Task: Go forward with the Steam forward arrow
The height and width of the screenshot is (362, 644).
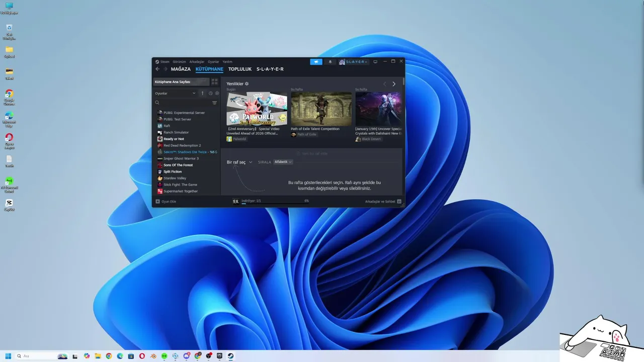Action: (165, 69)
